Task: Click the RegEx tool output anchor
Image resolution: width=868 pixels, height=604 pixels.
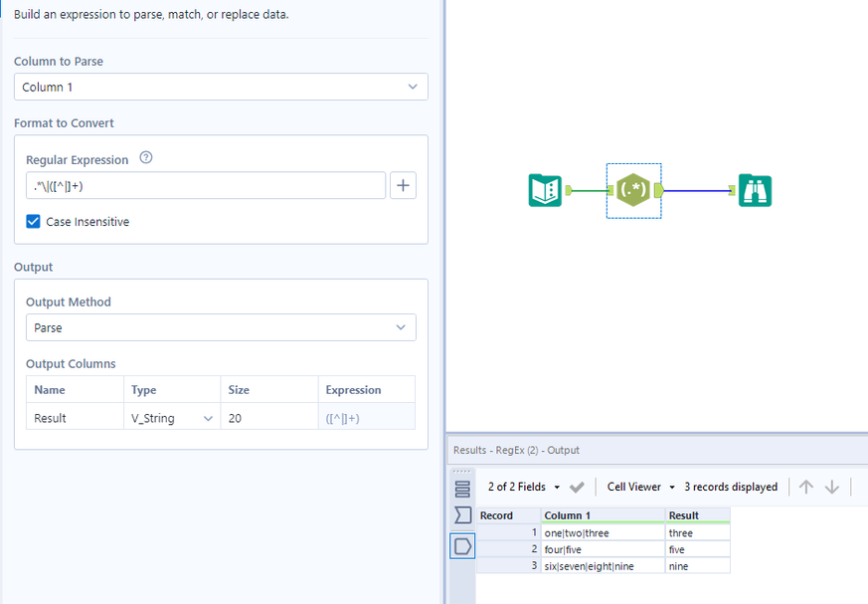Action: 659,191
